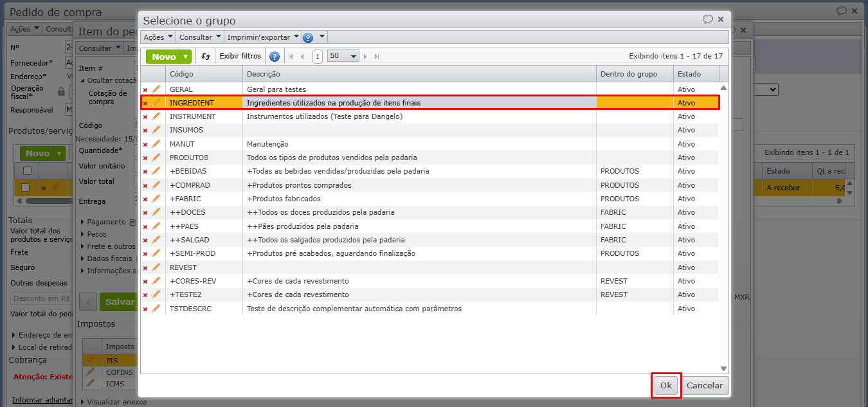Confirm selection with Ok button
Viewport: 868px width, 407px height.
tap(666, 386)
